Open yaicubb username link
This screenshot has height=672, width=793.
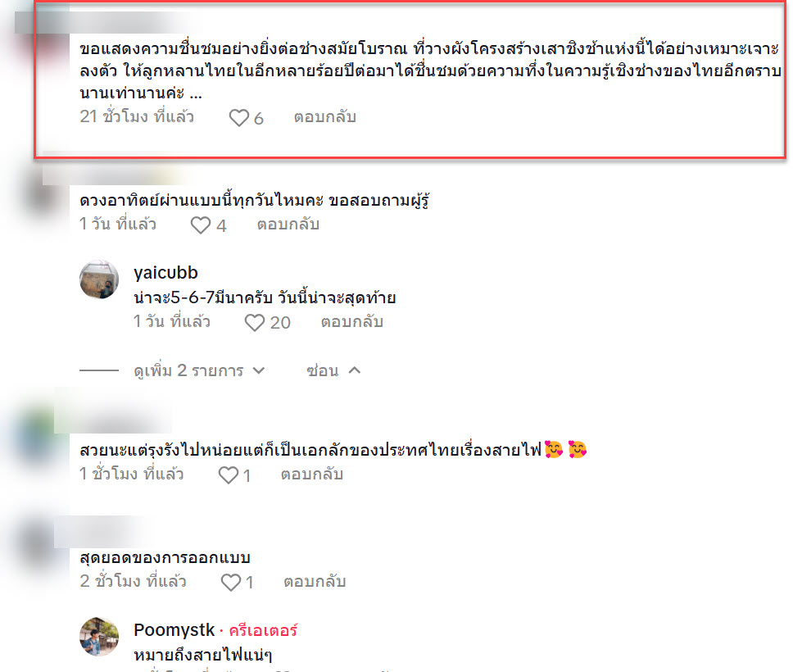165,273
